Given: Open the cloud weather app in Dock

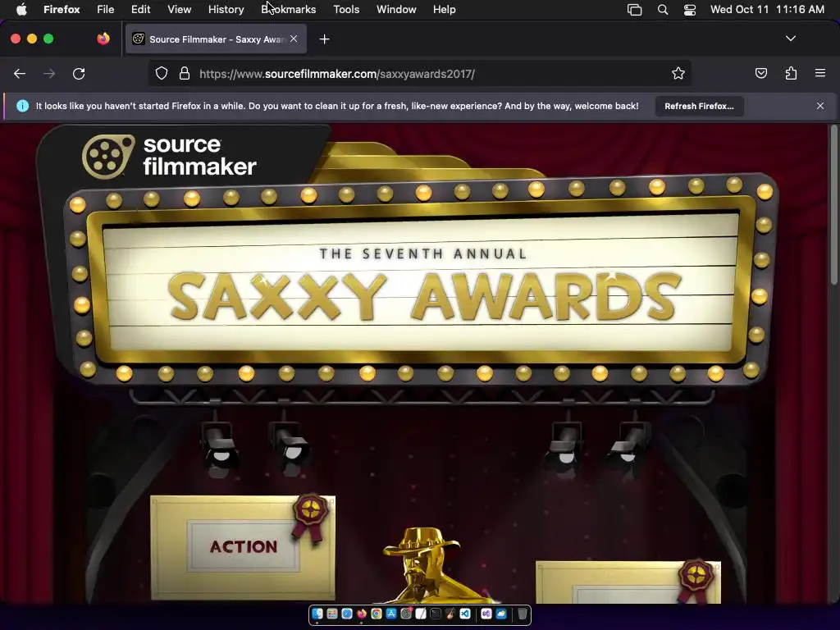Looking at the screenshot, I should point(501,614).
